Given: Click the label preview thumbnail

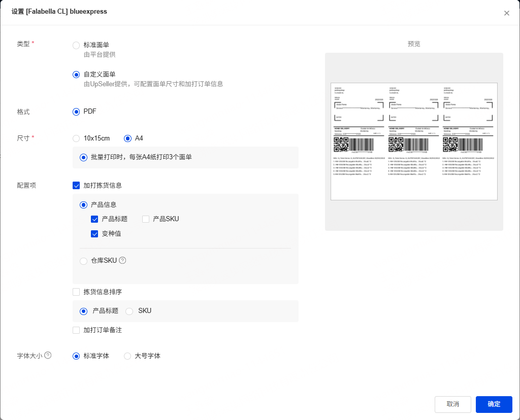Looking at the screenshot, I should pyautogui.click(x=414, y=141).
